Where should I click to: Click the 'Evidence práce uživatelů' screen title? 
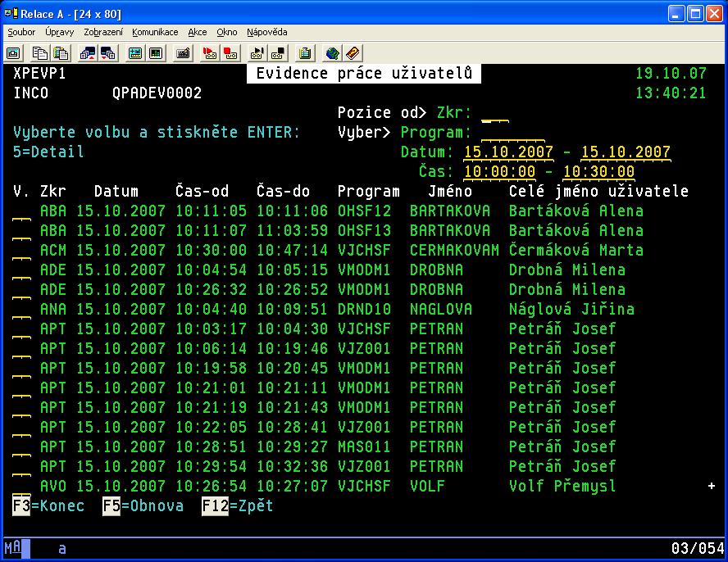pos(364,74)
